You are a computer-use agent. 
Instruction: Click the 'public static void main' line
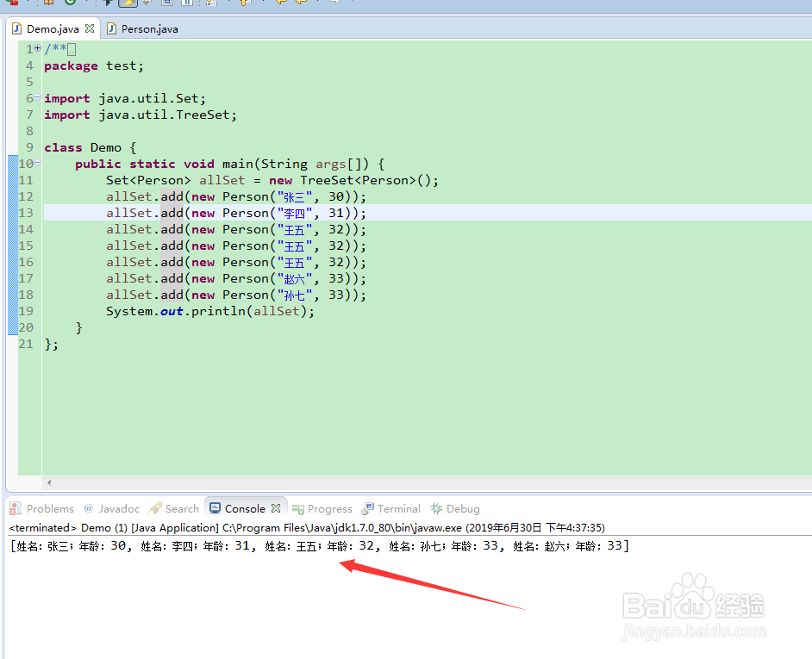click(x=230, y=164)
